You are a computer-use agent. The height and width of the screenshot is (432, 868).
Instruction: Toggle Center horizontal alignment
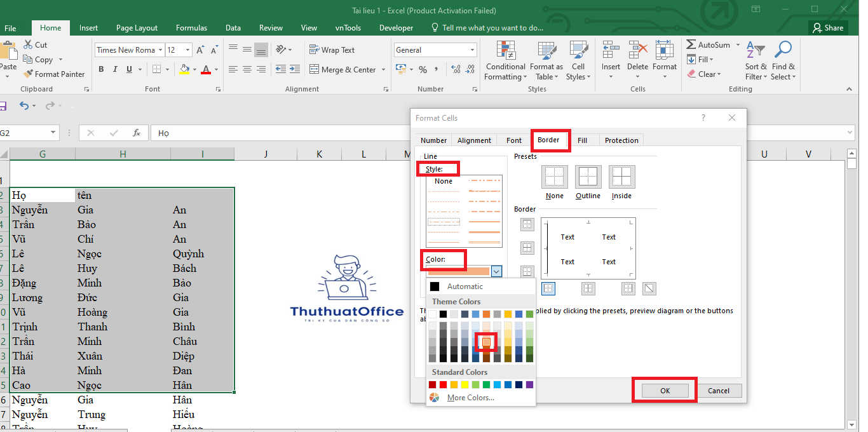point(247,69)
